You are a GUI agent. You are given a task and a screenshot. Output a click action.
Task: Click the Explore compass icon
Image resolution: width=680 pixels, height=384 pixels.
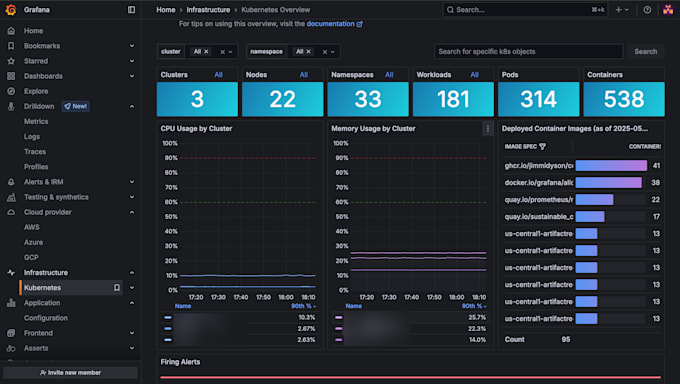(x=11, y=91)
